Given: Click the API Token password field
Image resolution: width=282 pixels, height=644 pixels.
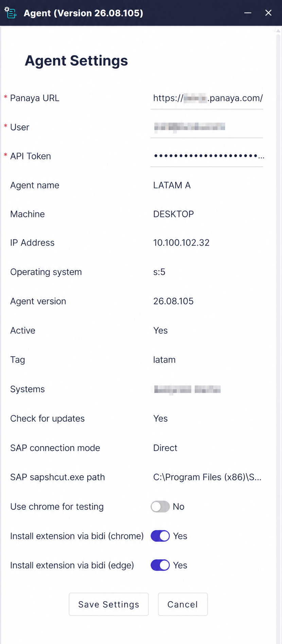Looking at the screenshot, I should point(207,156).
